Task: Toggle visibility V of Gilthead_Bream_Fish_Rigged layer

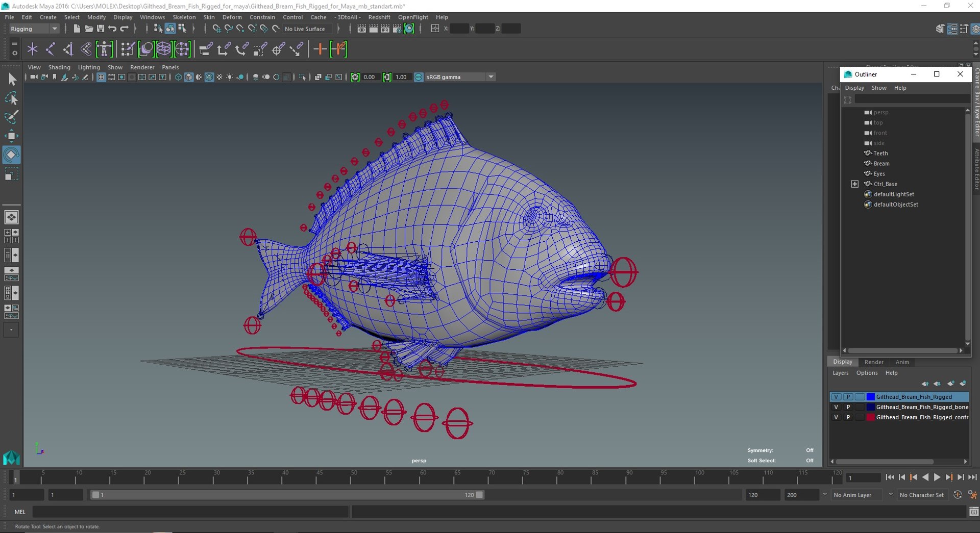Action: (836, 397)
